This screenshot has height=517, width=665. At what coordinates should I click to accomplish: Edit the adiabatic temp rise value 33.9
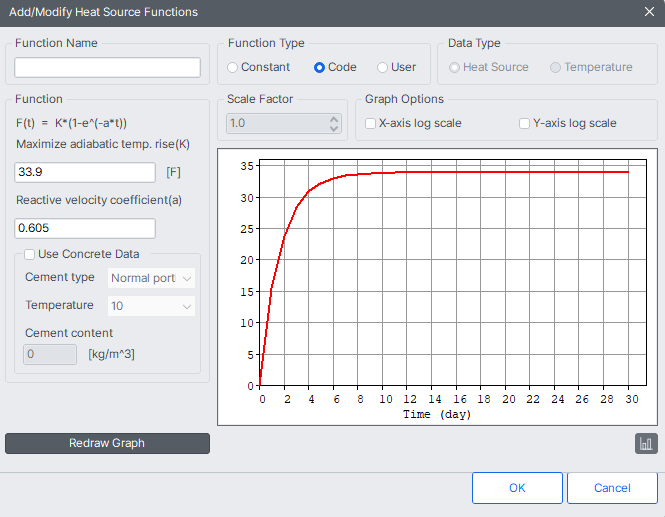click(85, 172)
